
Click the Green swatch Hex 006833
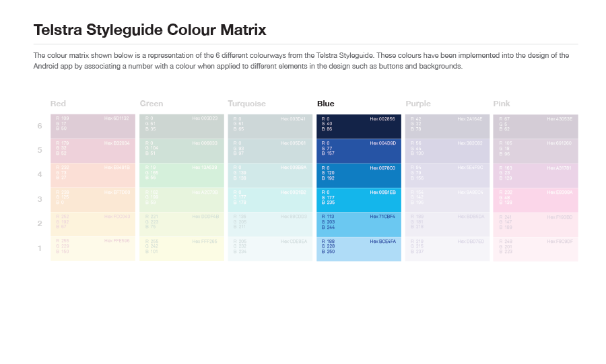pos(182,151)
